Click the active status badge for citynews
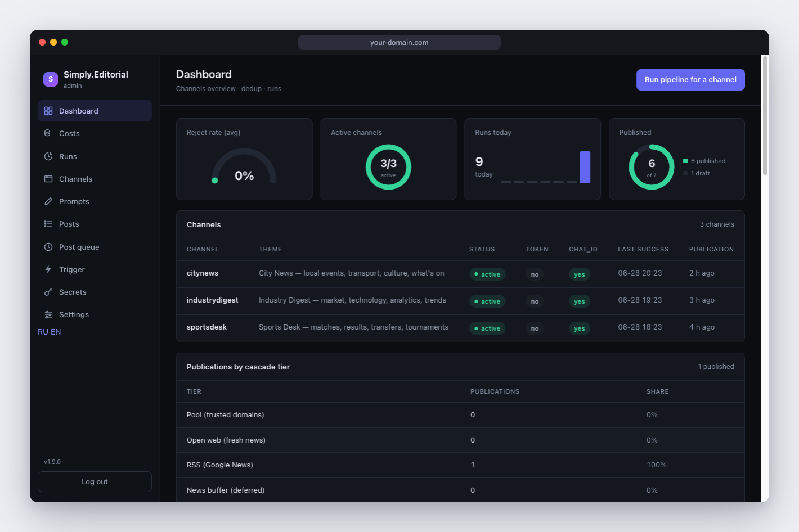799x532 pixels. click(x=487, y=274)
